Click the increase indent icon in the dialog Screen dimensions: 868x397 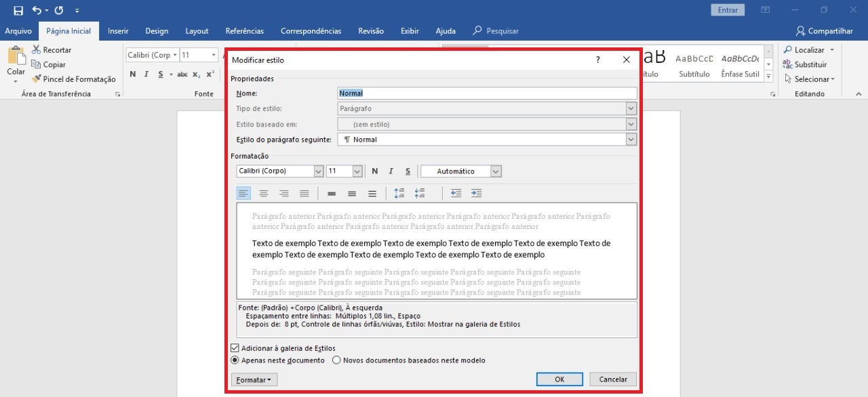click(476, 193)
